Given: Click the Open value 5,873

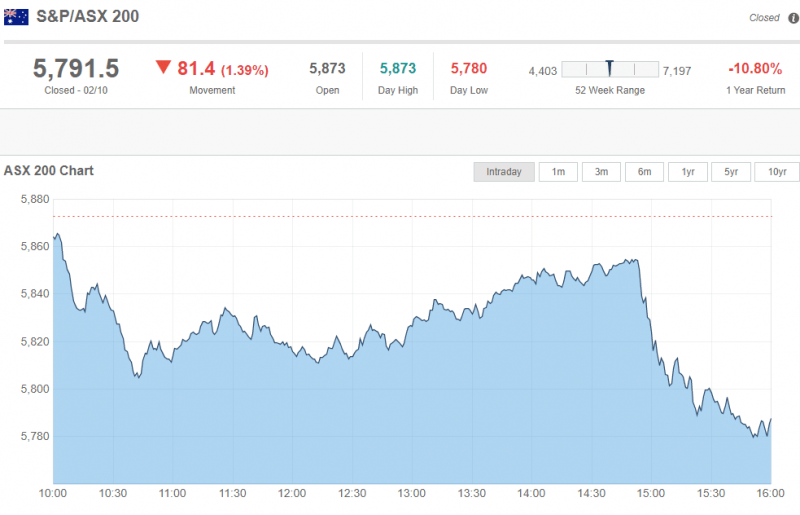Looking at the screenshot, I should coord(327,68).
